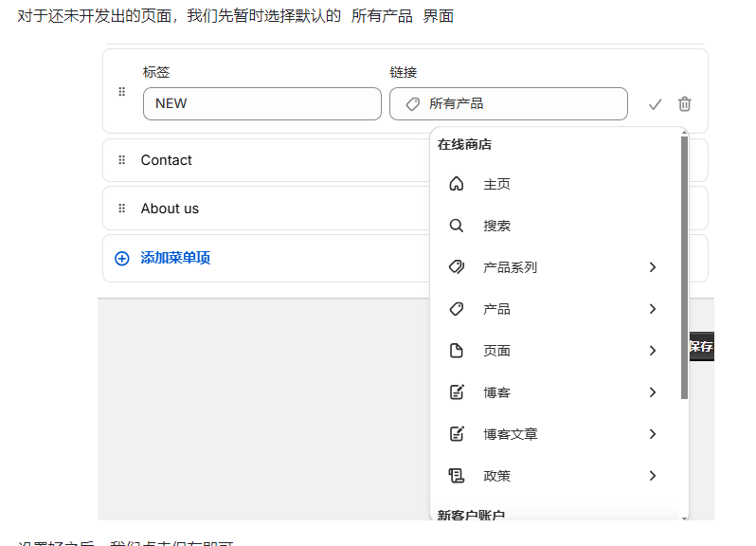
Task: Click the checkmark icon to confirm NEW item
Action: pos(655,104)
